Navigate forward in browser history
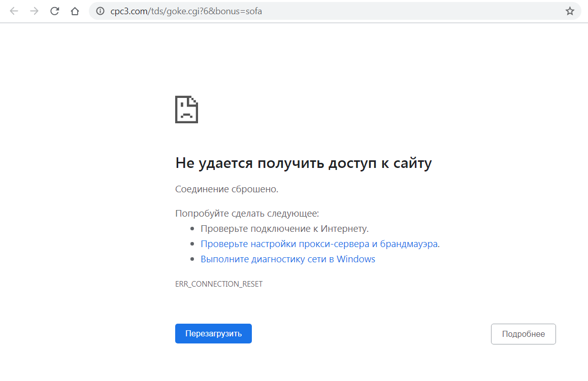Viewport: 588px width, 381px height. pyautogui.click(x=34, y=11)
